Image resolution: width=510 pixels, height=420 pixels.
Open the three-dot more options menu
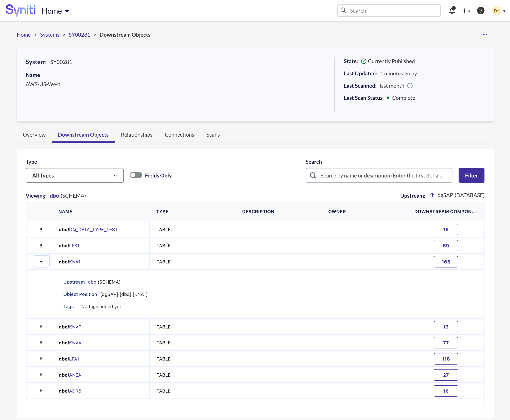pyautogui.click(x=485, y=35)
